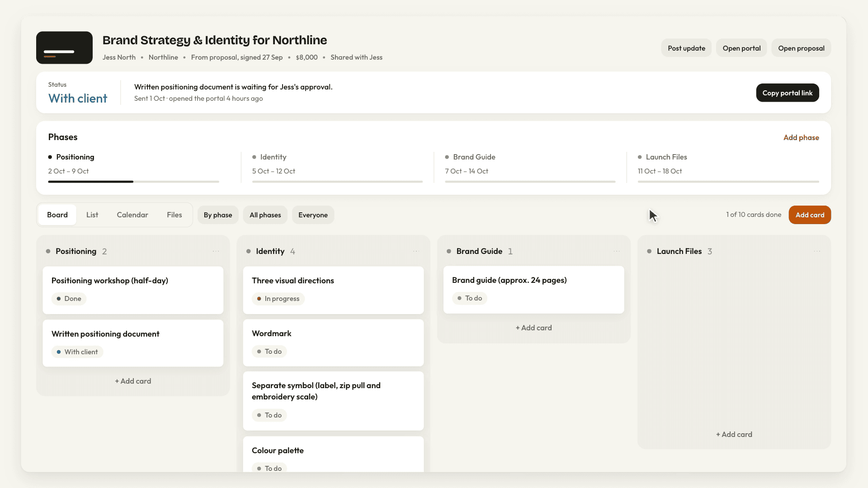This screenshot has width=868, height=488.
Task: Click the With client status pill on card
Action: tap(77, 352)
